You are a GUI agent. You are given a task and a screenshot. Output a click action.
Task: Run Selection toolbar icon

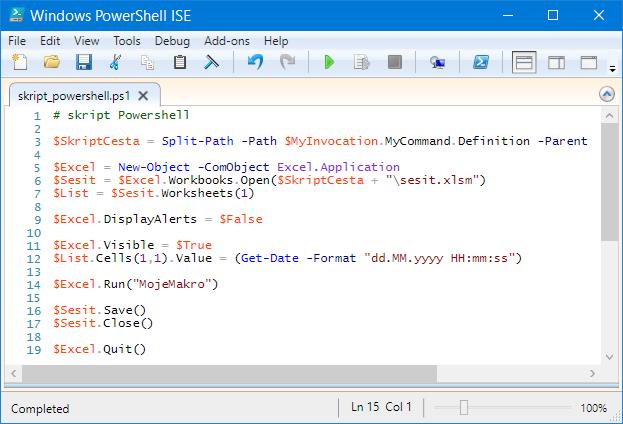(362, 62)
